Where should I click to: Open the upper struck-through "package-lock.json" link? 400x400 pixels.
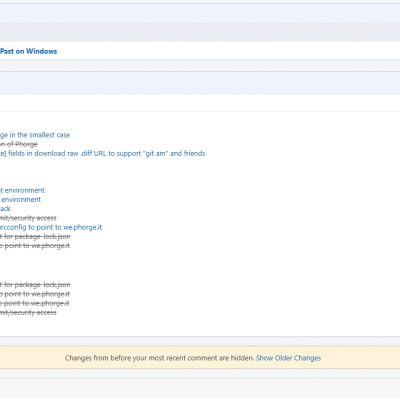35,237
